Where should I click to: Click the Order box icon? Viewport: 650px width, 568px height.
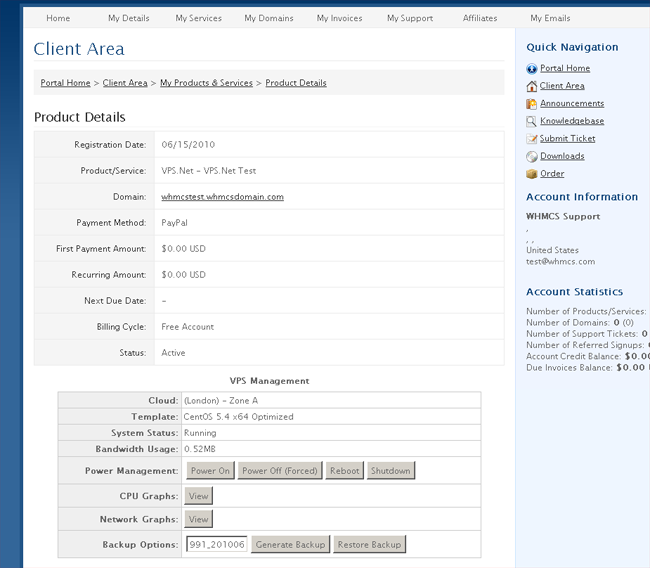531,174
